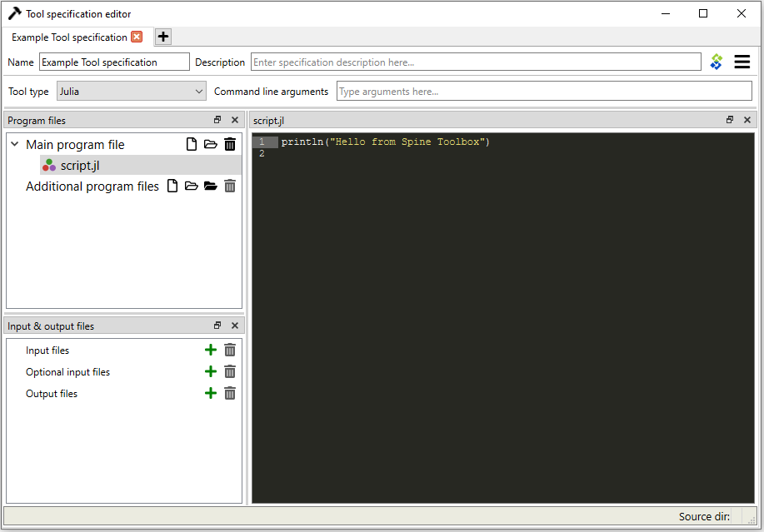Viewport: 764px width, 532px height.
Task: Delete selected optional input files
Action: (230, 371)
